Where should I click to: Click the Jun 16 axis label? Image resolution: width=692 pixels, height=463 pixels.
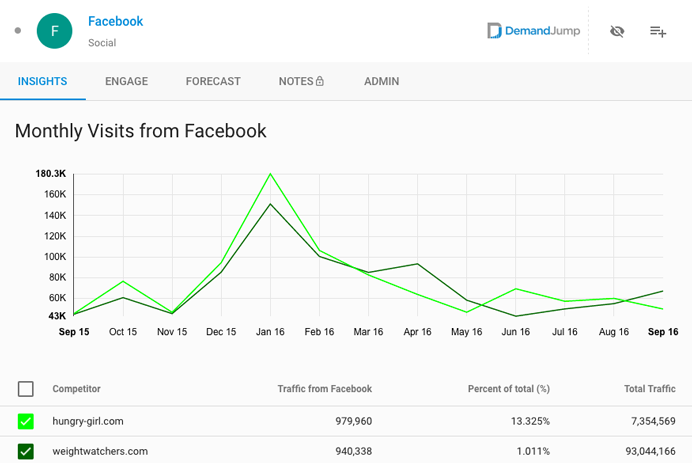tap(515, 332)
